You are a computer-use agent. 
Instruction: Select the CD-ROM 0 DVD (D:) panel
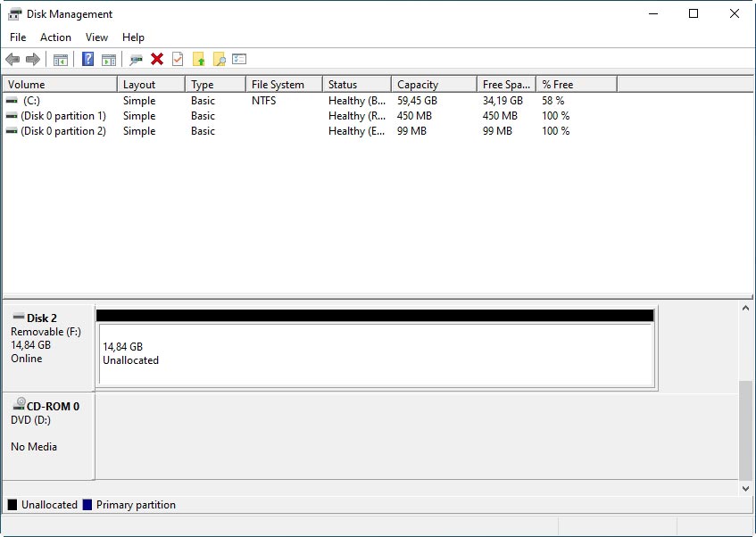coord(48,436)
